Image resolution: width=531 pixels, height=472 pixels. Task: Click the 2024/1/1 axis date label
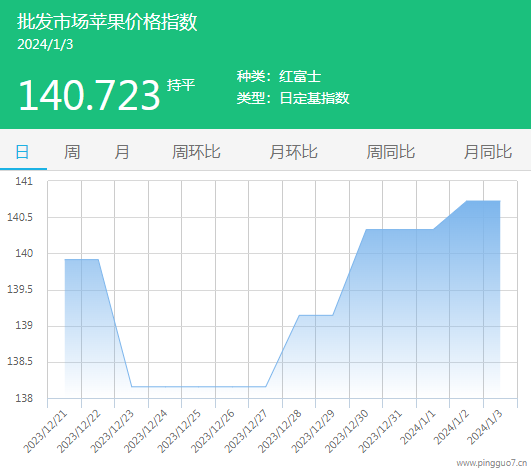(418, 428)
